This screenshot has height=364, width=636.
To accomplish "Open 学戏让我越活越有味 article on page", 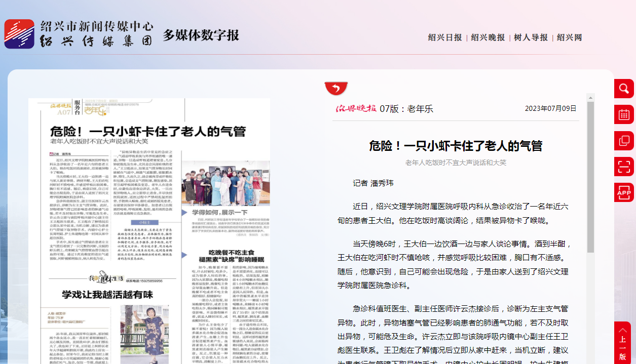I will tap(107, 295).
